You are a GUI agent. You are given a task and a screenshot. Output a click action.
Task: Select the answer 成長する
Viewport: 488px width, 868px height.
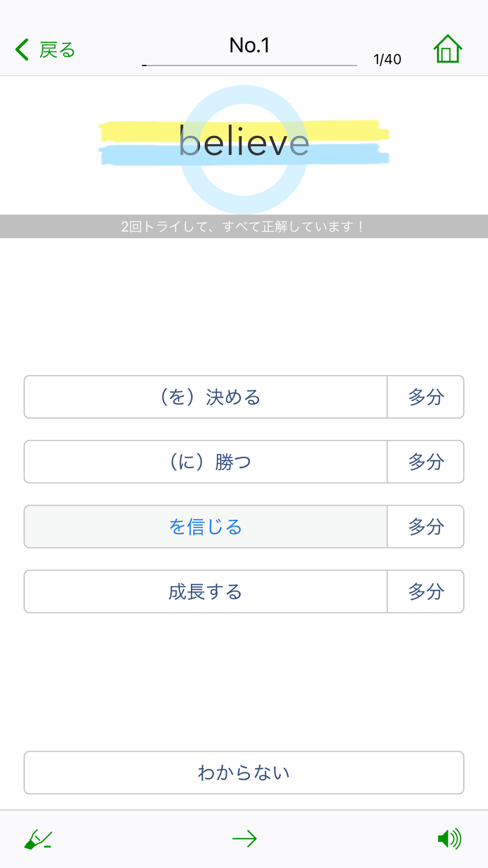pos(205,592)
